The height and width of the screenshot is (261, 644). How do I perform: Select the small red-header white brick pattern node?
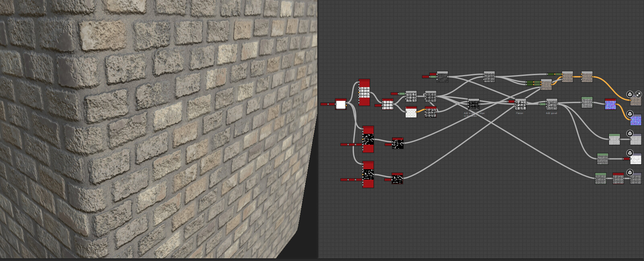388,104
